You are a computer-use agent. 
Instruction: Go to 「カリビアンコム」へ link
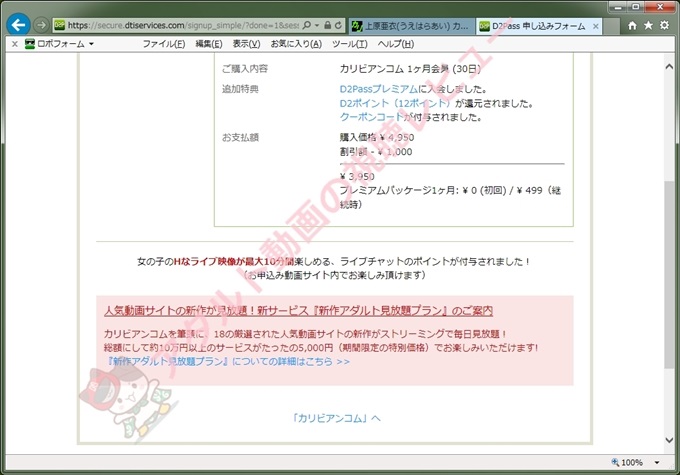click(336, 418)
